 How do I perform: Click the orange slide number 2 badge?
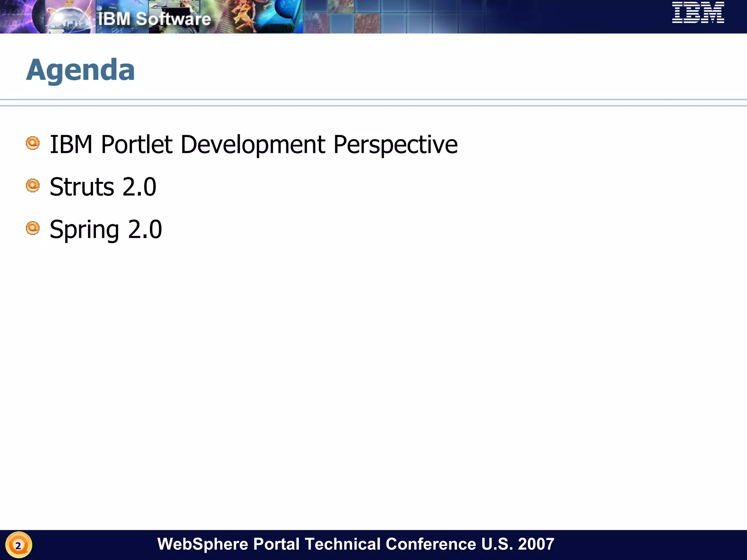[x=19, y=545]
